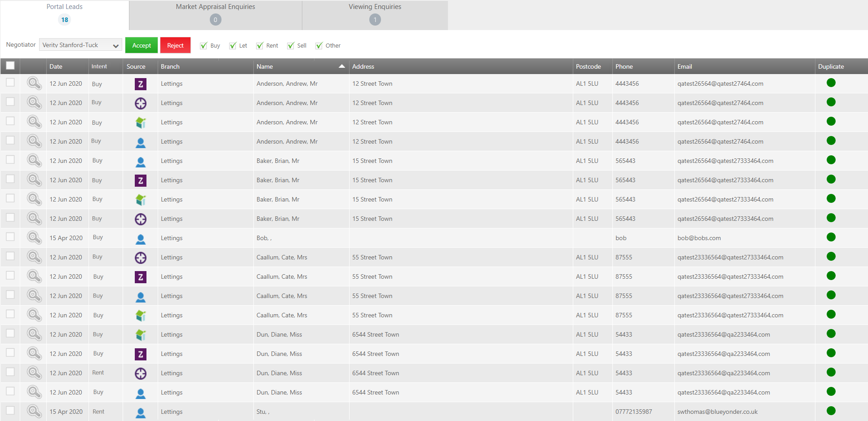Screen dimensions: 868x421
Task: Click green house source icon in Dun row
Action: [x=141, y=335]
